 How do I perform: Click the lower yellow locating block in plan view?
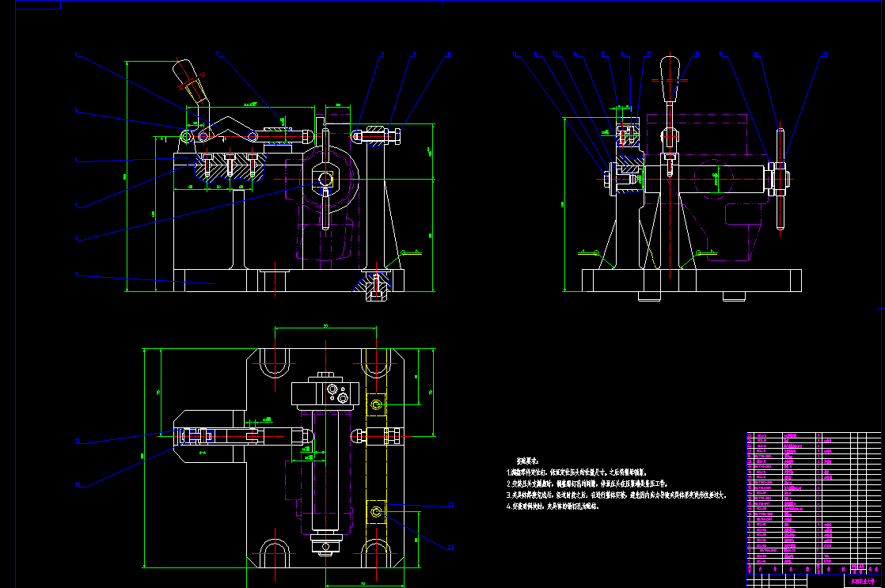click(x=377, y=512)
